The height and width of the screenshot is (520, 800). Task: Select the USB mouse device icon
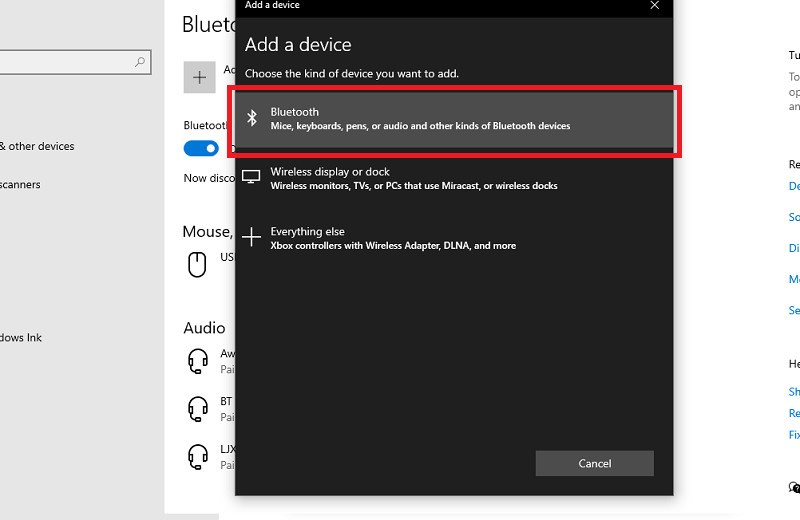tap(197, 265)
